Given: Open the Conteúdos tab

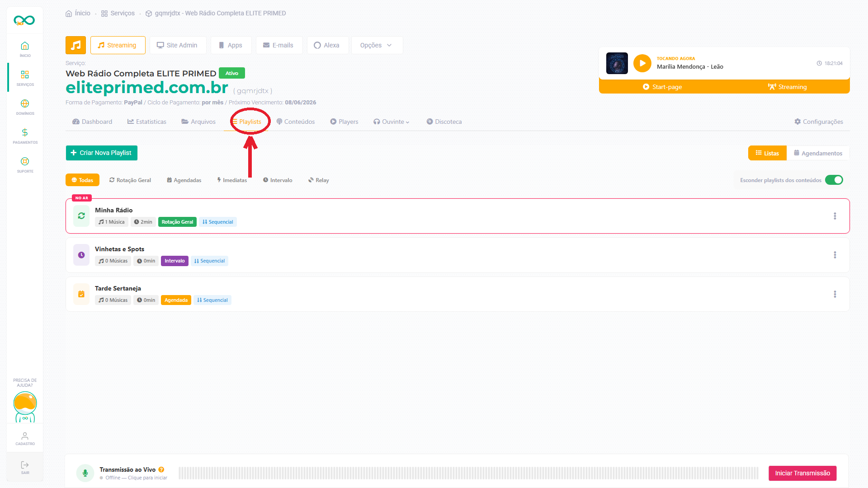Looking at the screenshot, I should [x=296, y=122].
